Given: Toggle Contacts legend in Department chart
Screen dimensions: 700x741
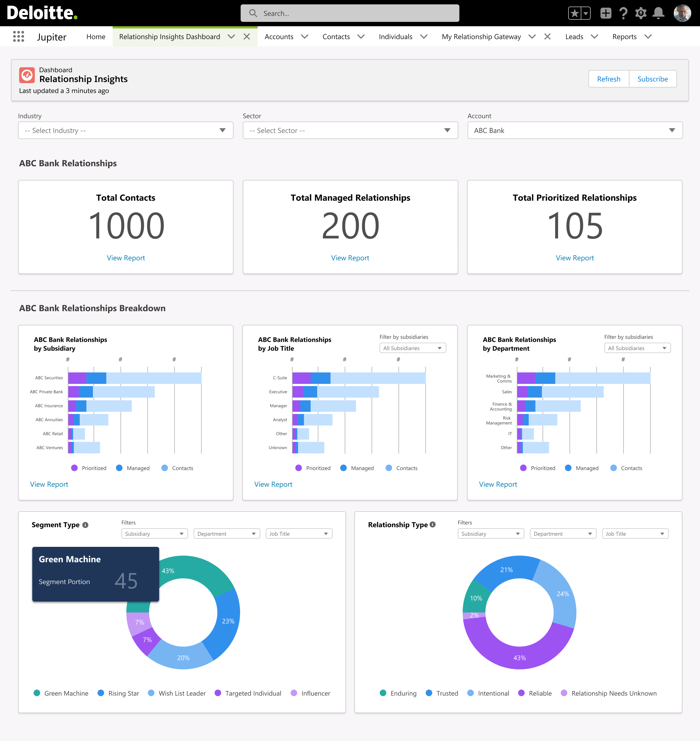Looking at the screenshot, I should pyautogui.click(x=626, y=468).
